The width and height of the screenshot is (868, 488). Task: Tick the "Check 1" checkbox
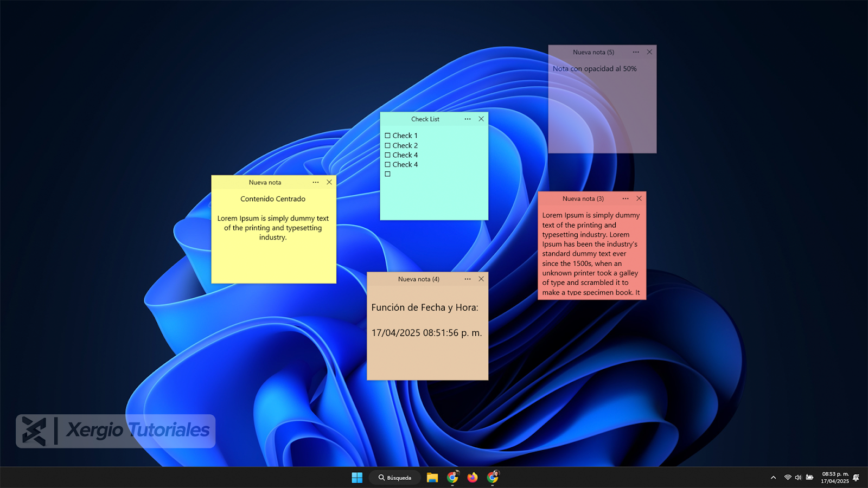388,136
